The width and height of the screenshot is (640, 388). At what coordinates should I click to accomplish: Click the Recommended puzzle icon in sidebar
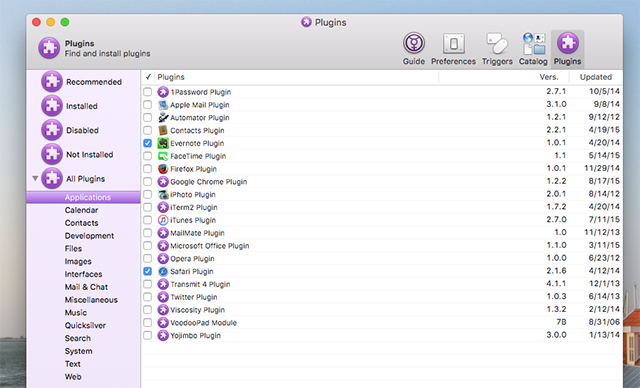[52, 82]
